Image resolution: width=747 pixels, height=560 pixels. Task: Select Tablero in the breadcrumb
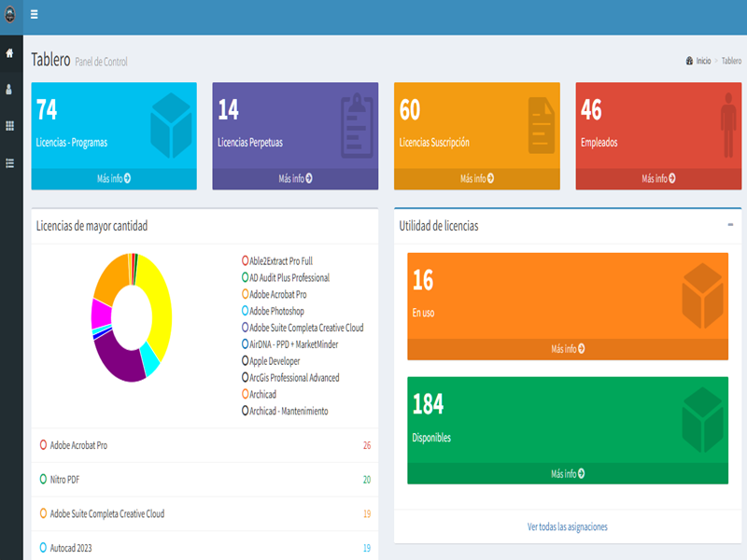732,61
